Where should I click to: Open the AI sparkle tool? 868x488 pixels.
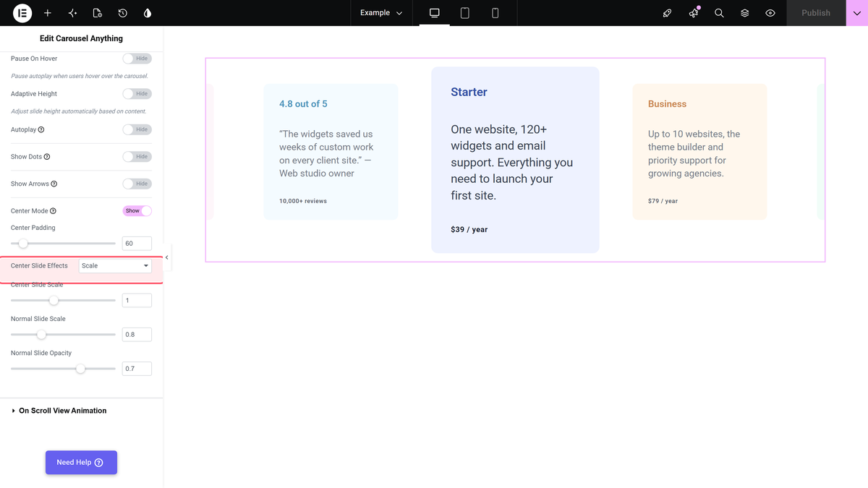pyautogui.click(x=72, y=13)
